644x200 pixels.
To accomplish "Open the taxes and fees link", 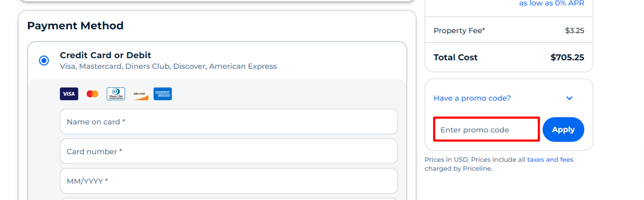I will click(x=550, y=160).
